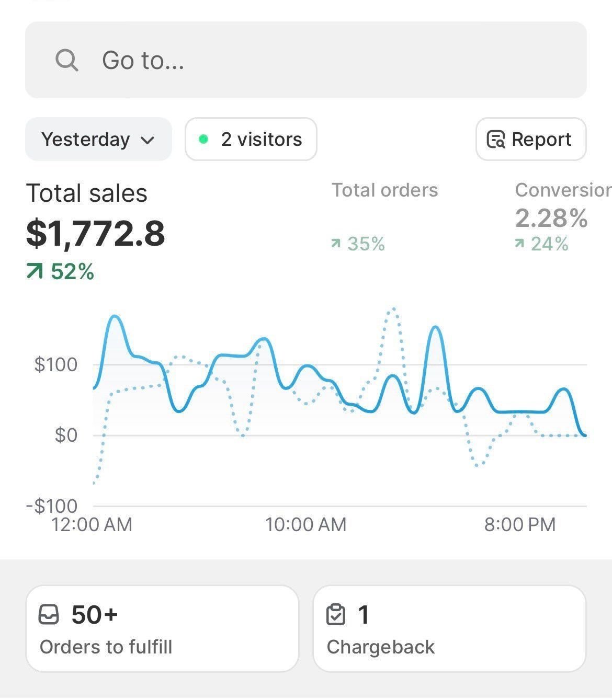This screenshot has width=612, height=700.
Task: Switch chart metric to Conversion rate
Action: pos(557,190)
